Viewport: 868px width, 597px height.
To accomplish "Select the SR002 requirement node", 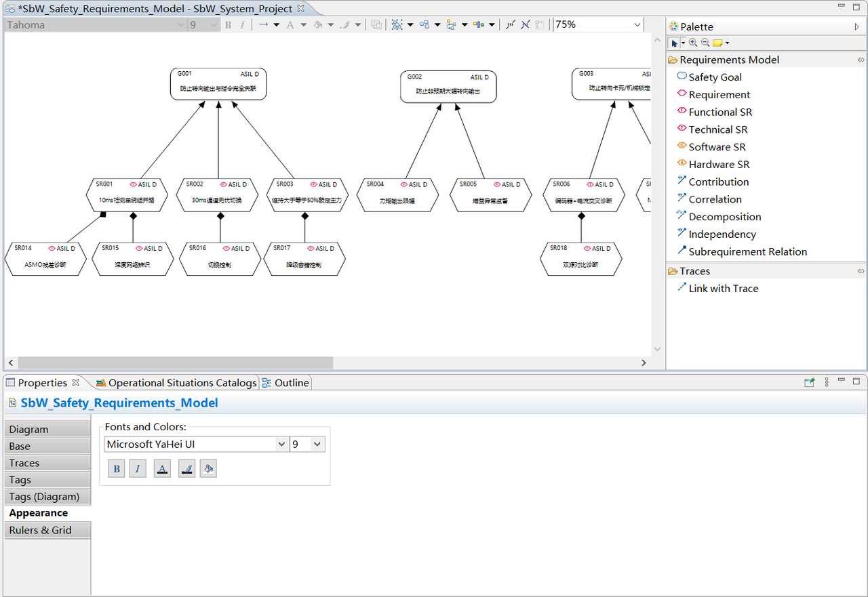I will [x=218, y=195].
